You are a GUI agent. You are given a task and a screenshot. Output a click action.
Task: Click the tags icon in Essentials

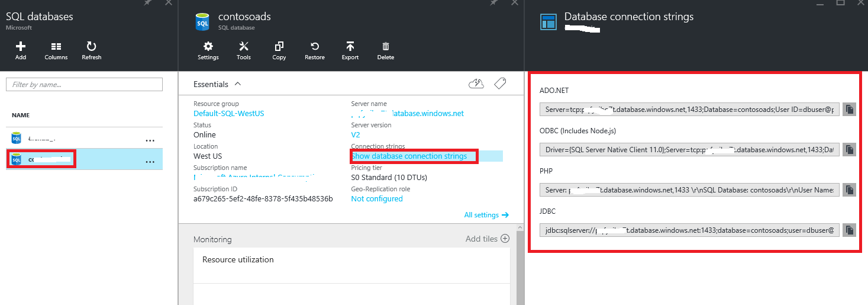pos(500,84)
